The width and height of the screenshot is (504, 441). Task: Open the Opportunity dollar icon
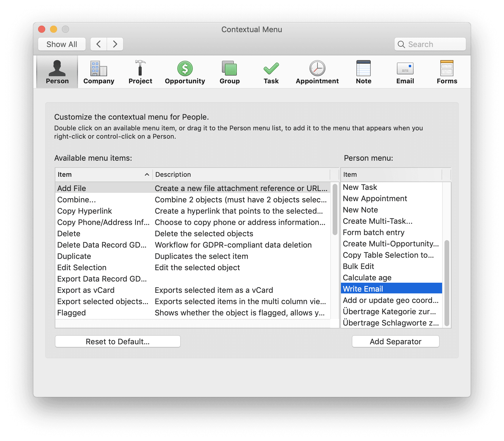click(x=185, y=72)
